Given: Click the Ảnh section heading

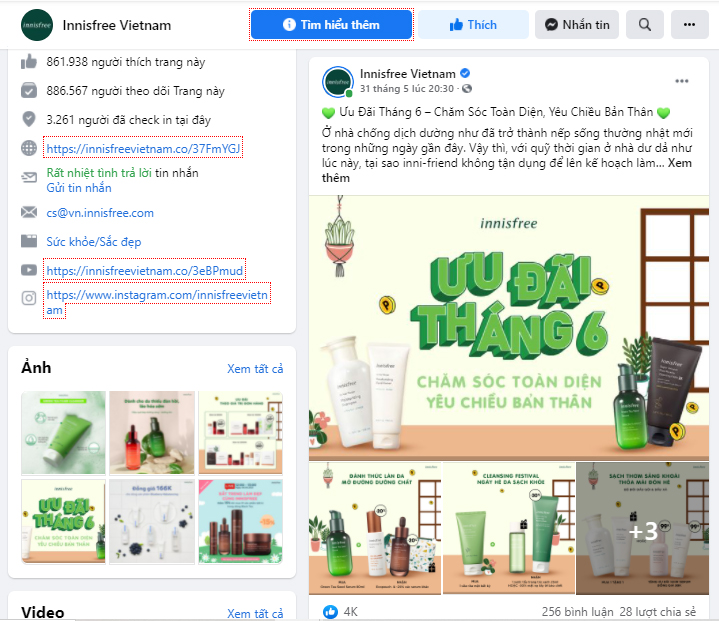Looking at the screenshot, I should tap(36, 368).
